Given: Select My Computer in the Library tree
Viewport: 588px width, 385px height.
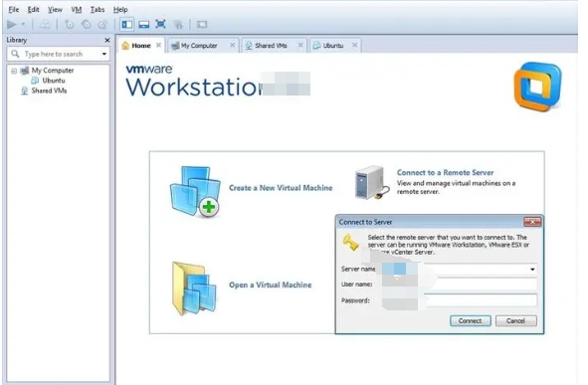Looking at the screenshot, I should click(53, 71).
